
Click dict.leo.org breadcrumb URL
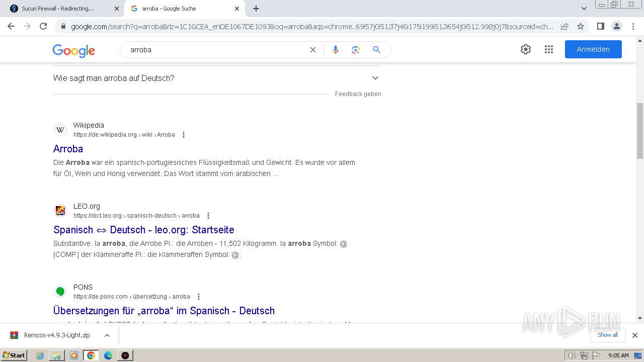pyautogui.click(x=136, y=216)
